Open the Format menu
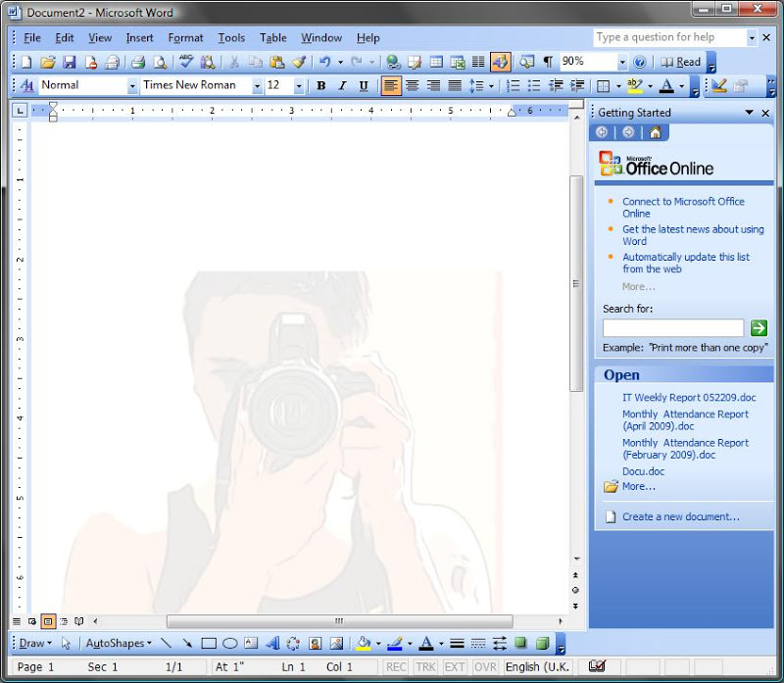The width and height of the screenshot is (784, 683). [185, 38]
